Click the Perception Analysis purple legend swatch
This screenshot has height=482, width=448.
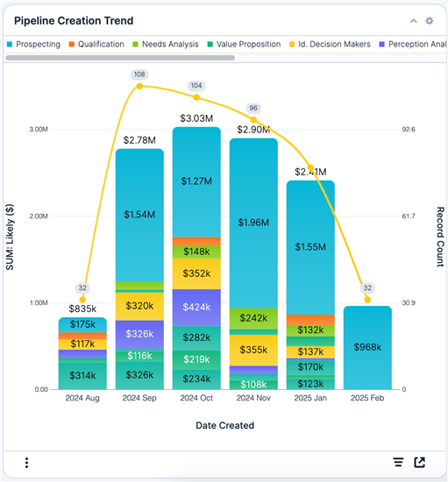coord(382,45)
